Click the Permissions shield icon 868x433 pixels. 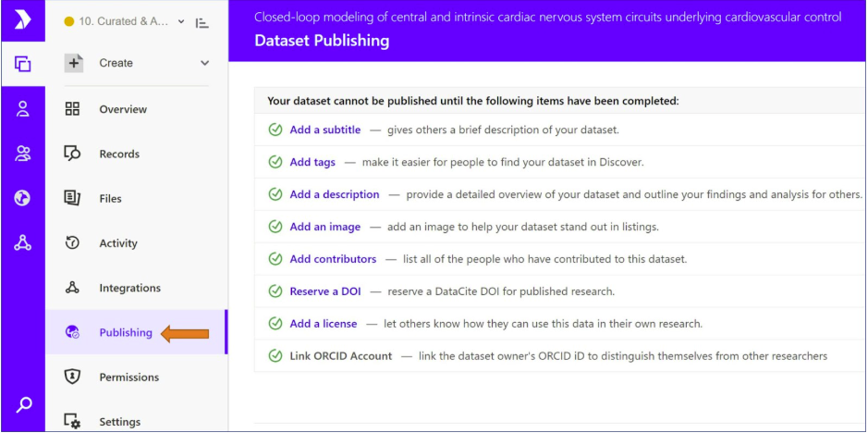72,377
